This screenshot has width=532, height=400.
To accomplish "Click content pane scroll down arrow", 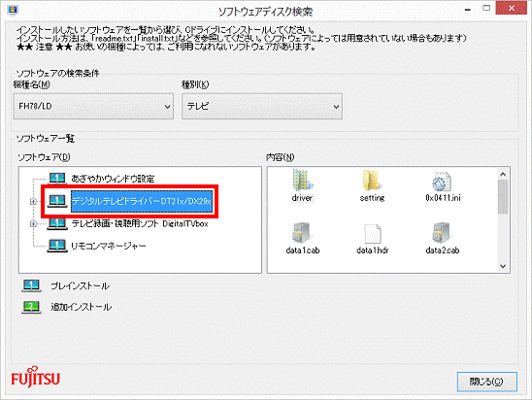I will coord(503,266).
